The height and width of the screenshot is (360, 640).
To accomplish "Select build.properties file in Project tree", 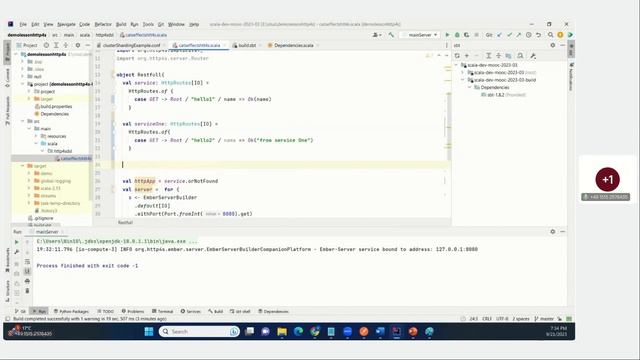I will pyautogui.click(x=53, y=107).
